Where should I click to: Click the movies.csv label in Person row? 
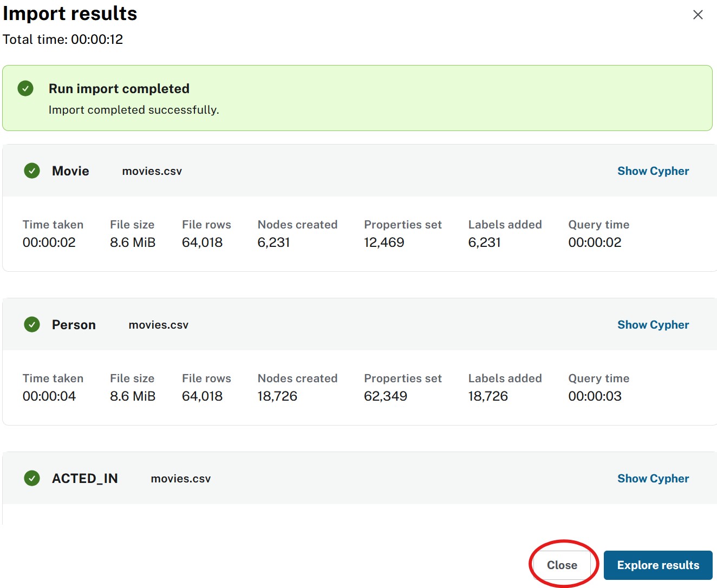tap(158, 325)
